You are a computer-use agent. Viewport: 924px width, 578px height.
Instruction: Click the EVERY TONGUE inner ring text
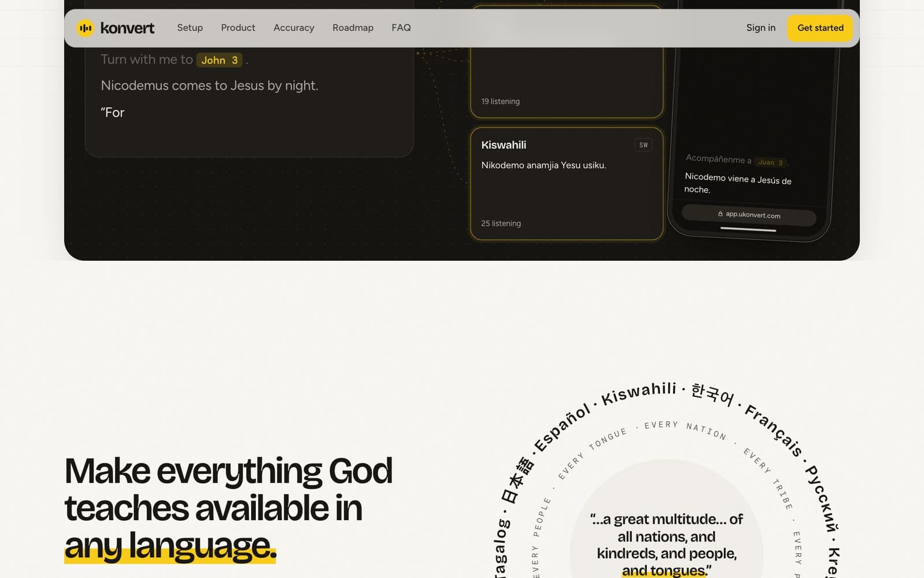pos(593,453)
